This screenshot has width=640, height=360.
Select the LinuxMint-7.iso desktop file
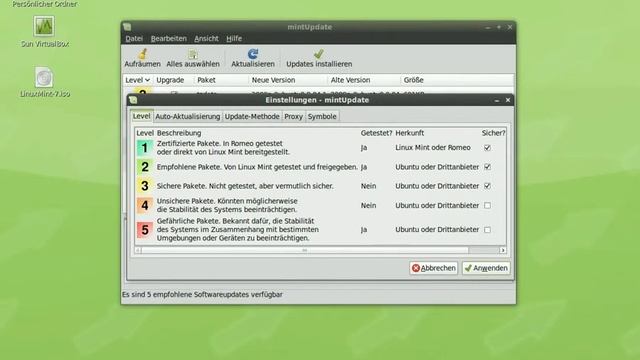(44, 77)
